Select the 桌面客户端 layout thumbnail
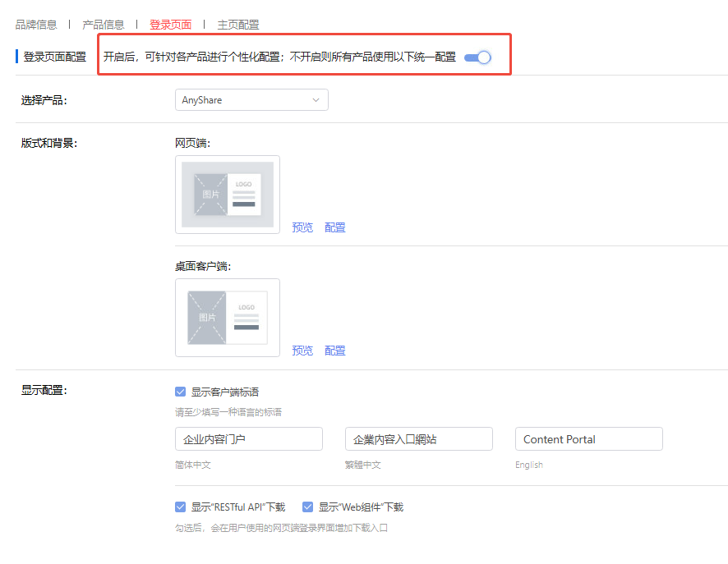 pyautogui.click(x=228, y=318)
